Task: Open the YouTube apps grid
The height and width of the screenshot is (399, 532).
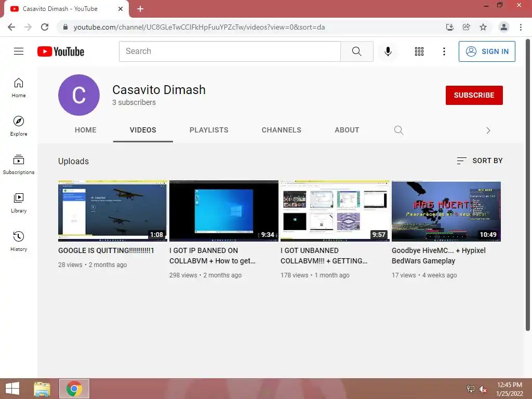Action: point(419,51)
